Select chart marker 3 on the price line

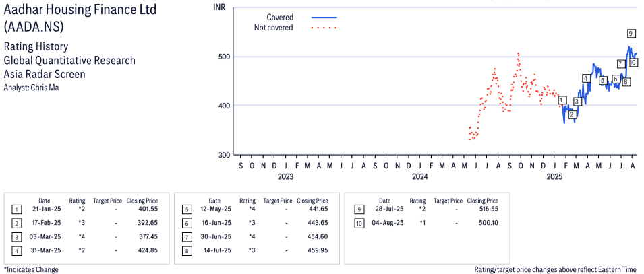577,102
